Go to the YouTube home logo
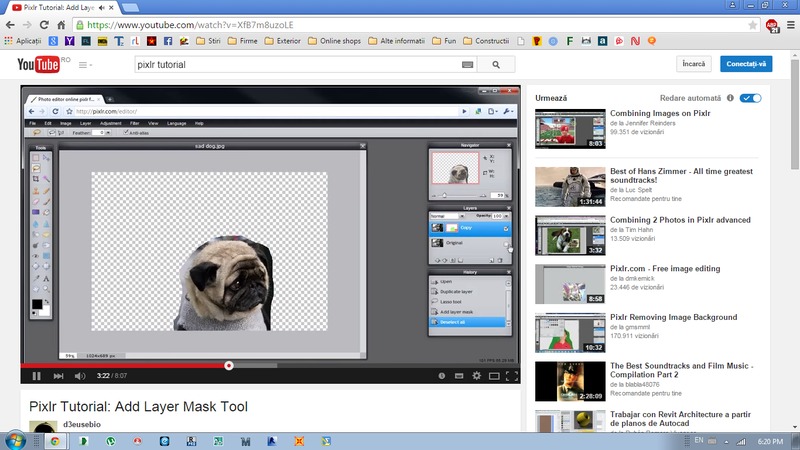 [39, 65]
